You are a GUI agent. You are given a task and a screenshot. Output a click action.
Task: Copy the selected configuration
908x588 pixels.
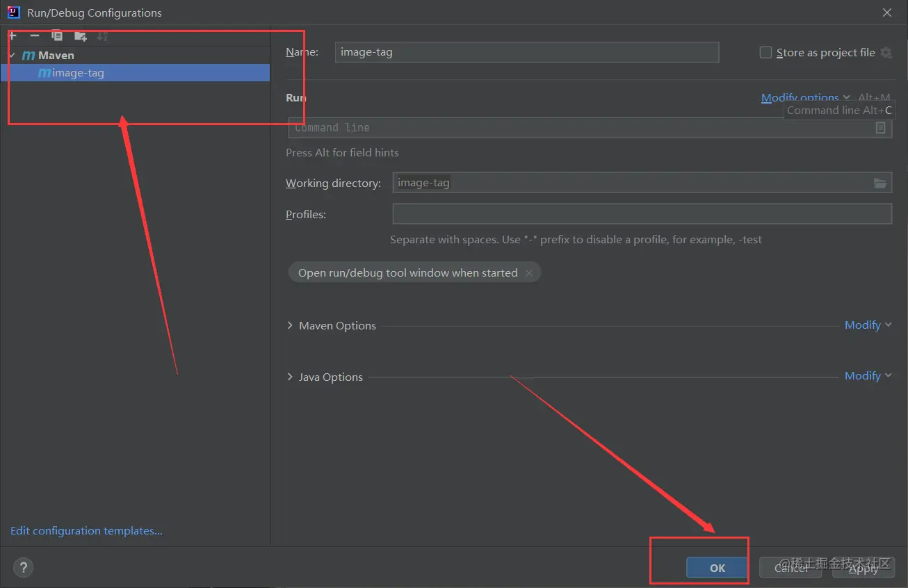(x=57, y=36)
